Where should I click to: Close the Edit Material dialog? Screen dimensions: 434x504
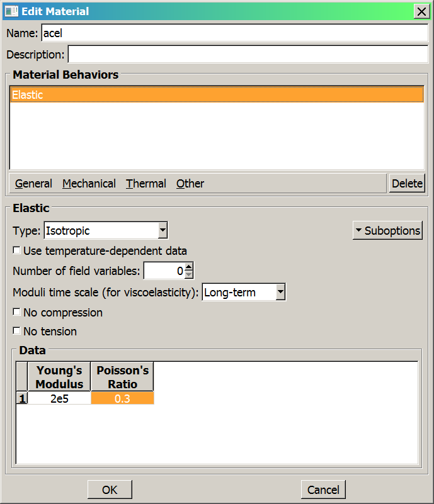point(421,11)
